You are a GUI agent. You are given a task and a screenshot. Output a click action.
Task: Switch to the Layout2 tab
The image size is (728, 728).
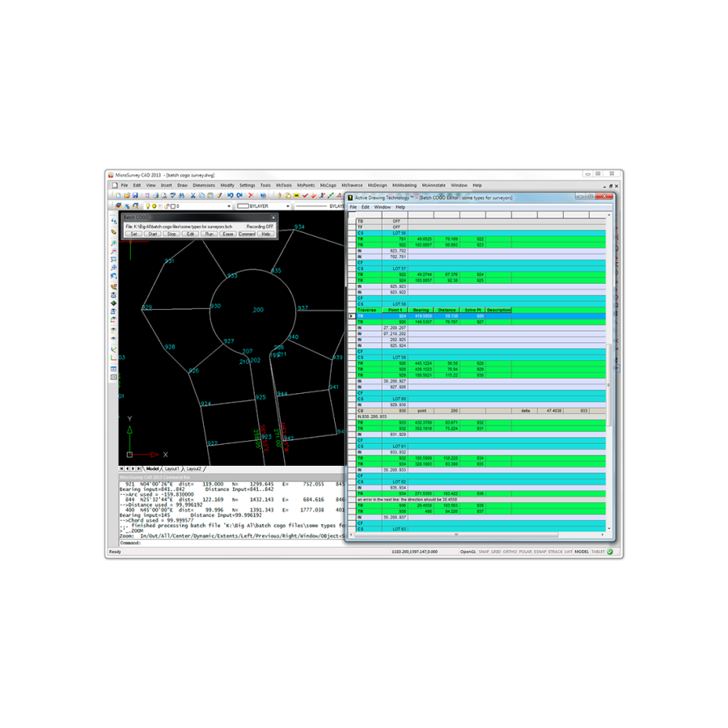pyautogui.click(x=193, y=469)
